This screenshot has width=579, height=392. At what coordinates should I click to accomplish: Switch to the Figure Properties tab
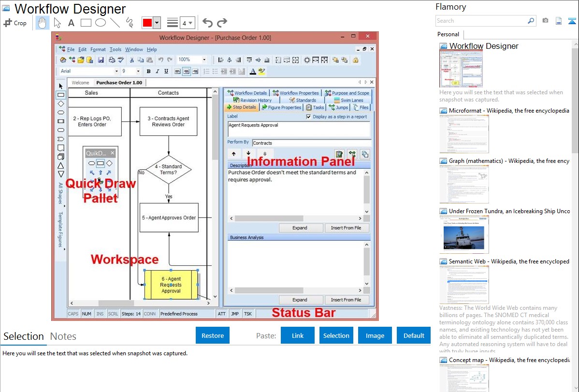point(281,107)
